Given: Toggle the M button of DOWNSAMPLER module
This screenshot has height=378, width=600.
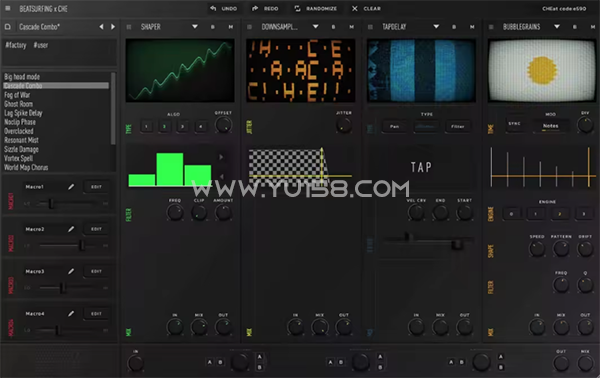Looking at the screenshot, I should point(351,27).
